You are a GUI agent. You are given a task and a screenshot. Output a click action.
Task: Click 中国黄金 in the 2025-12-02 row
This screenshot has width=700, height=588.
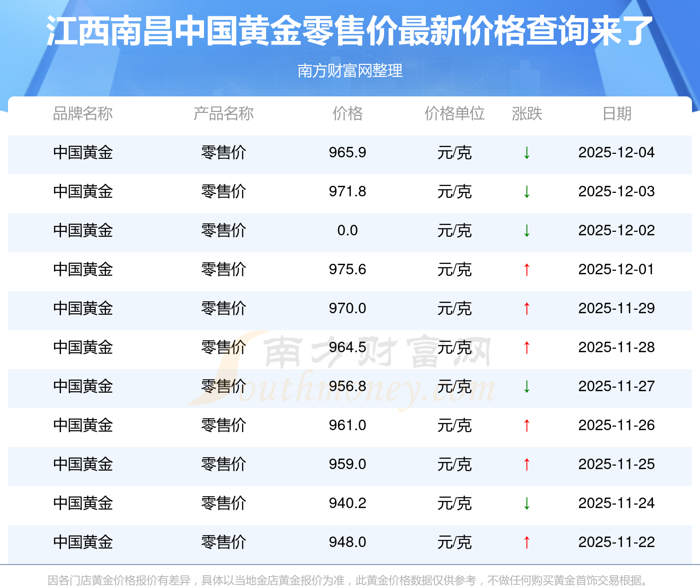coord(83,231)
